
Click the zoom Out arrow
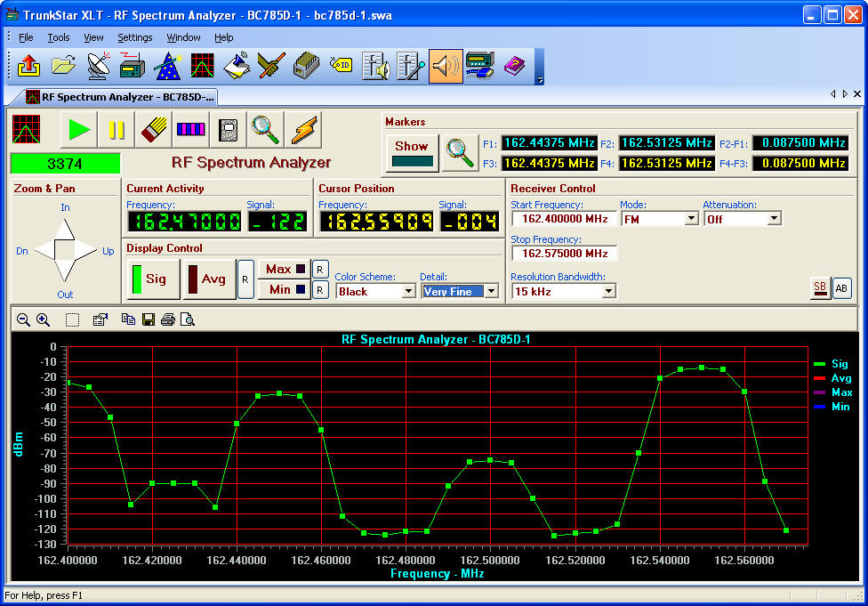[x=65, y=271]
